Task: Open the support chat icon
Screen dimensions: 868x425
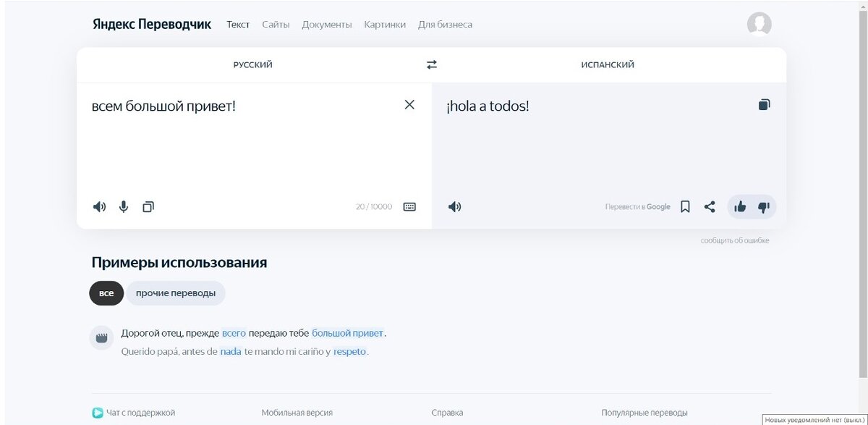Action: pos(97,413)
